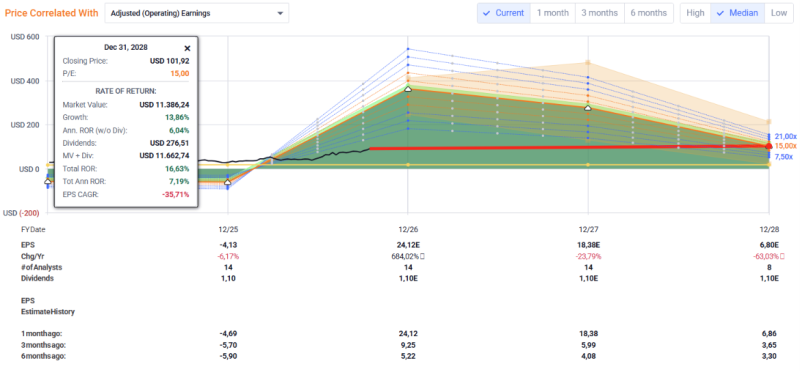Click the 6monthsago 5,22 estimate value
This screenshot has width=800, height=371.
click(407, 356)
